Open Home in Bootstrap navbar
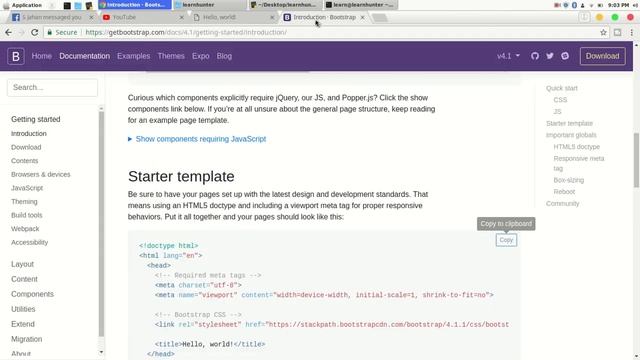The width and height of the screenshot is (640, 360). 42,56
